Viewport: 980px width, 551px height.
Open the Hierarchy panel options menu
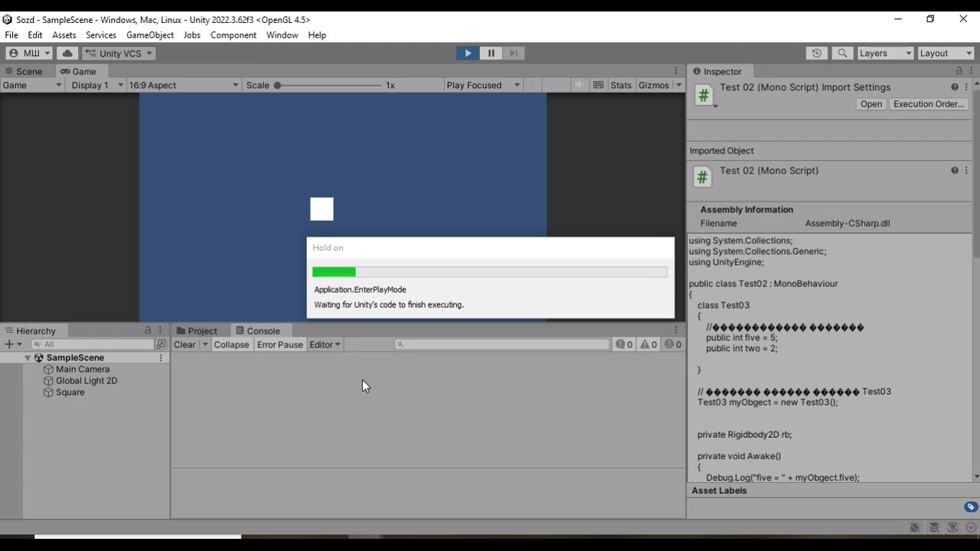point(162,331)
